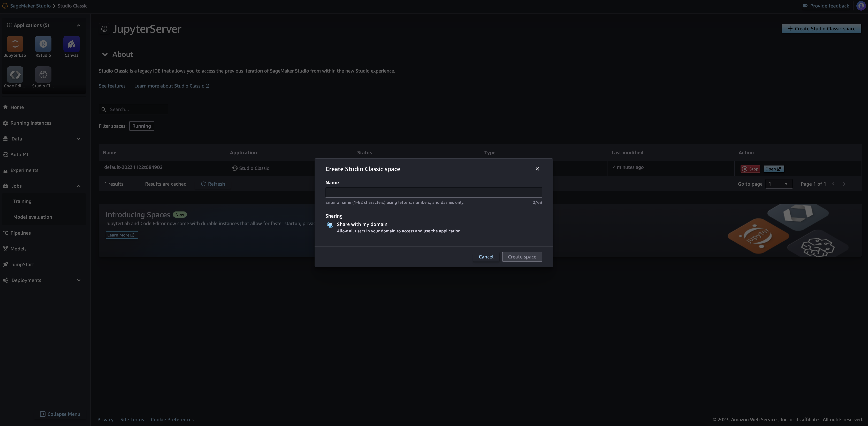Click the space Name input field

click(433, 192)
